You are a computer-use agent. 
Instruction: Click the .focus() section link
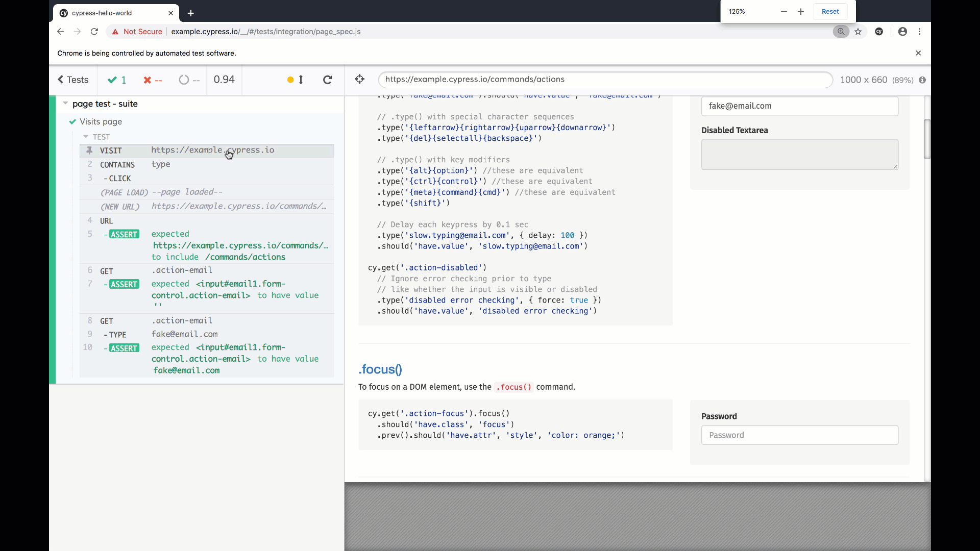coord(380,369)
